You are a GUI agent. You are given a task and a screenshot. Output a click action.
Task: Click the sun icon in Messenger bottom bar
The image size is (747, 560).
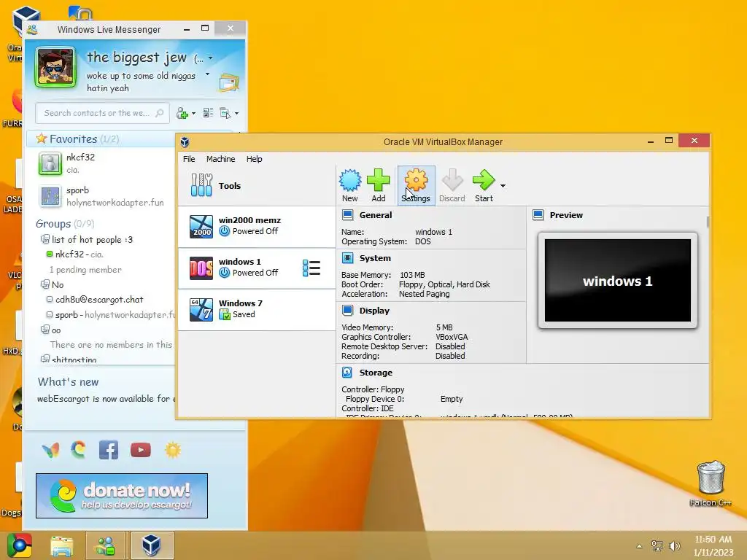point(173,449)
